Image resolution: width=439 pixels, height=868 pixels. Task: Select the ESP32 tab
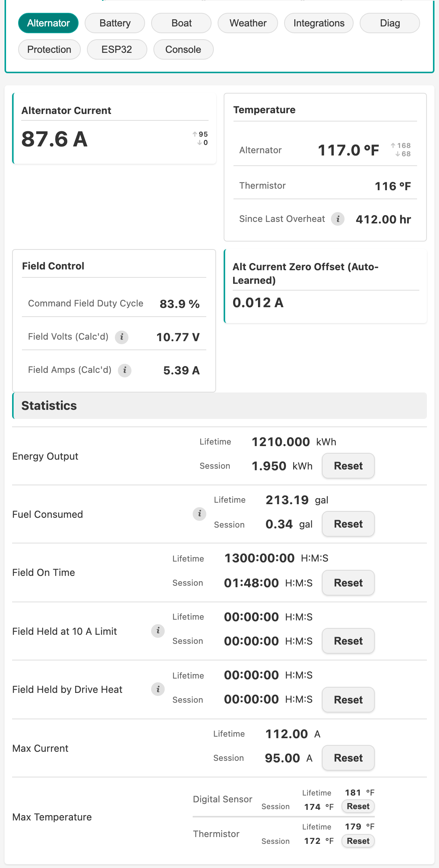117,49
